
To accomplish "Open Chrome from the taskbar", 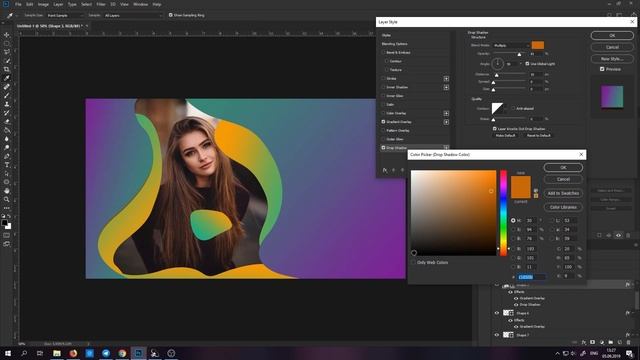I will pos(122,353).
